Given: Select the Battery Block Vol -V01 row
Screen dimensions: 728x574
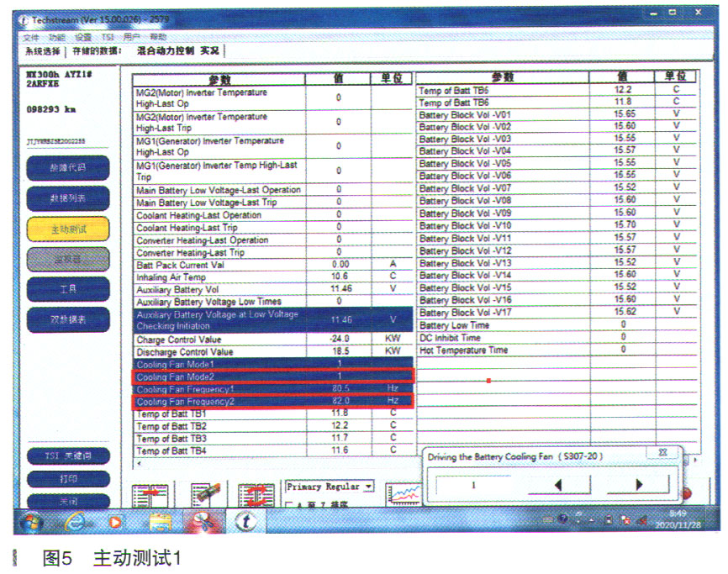Looking at the screenshot, I should click(557, 114).
